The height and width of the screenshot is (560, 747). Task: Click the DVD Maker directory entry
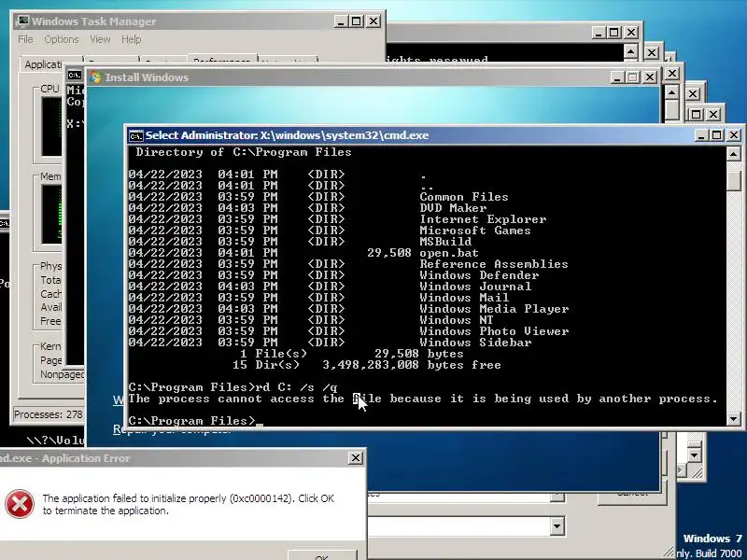(x=453, y=208)
